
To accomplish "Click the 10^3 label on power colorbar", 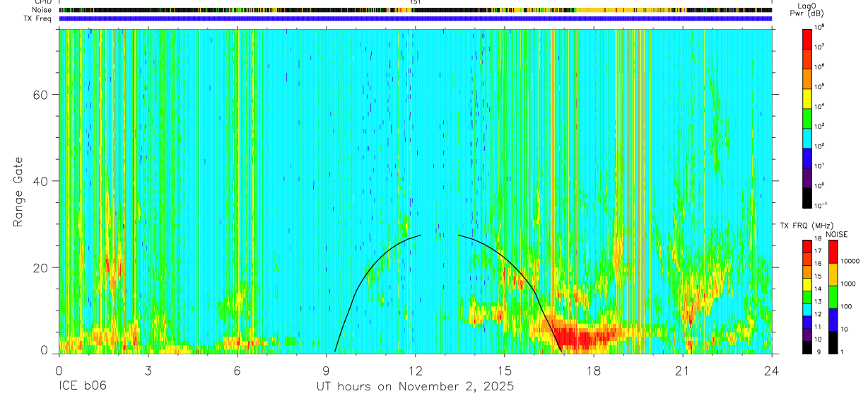I will (821, 125).
